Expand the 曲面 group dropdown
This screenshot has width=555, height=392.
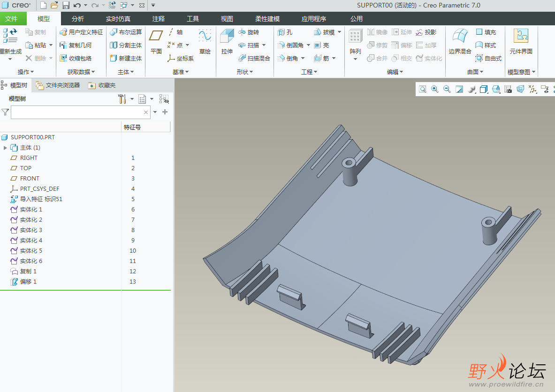[475, 72]
